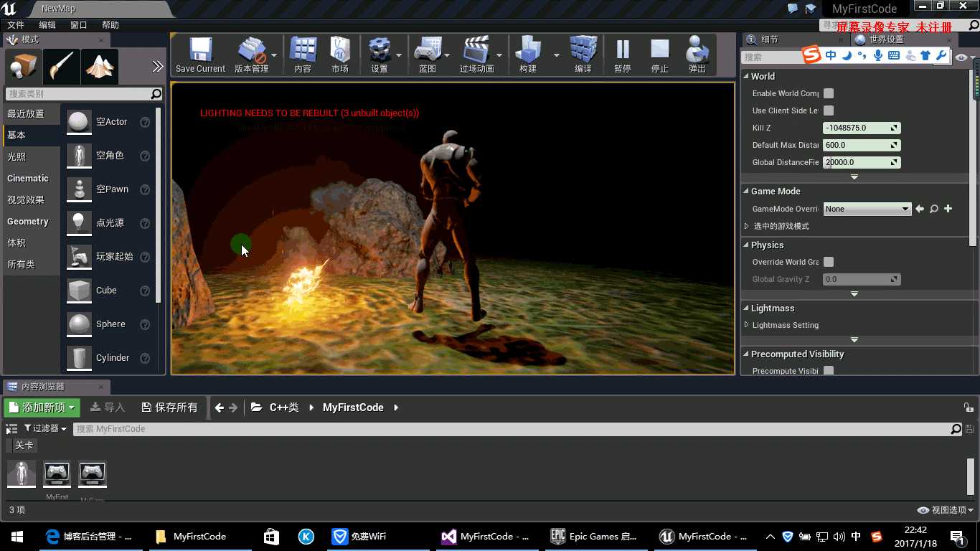
Task: Select the Place mode icon
Action: [x=23, y=67]
